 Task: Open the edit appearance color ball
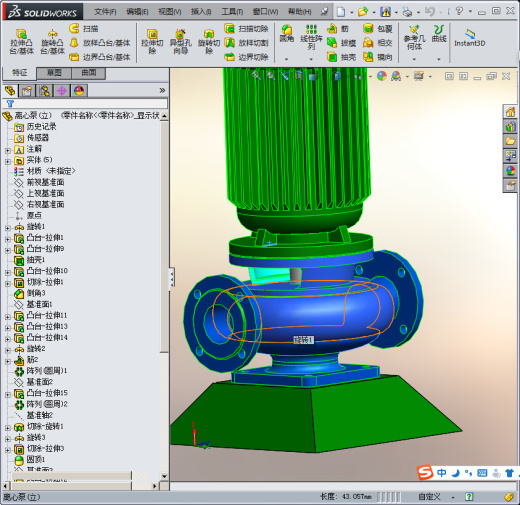(x=382, y=76)
